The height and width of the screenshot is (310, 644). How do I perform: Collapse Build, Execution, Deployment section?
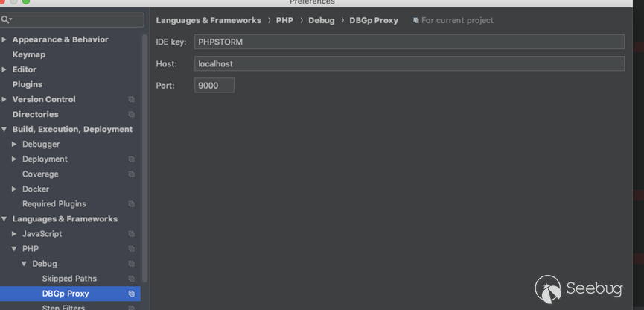tap(4, 129)
